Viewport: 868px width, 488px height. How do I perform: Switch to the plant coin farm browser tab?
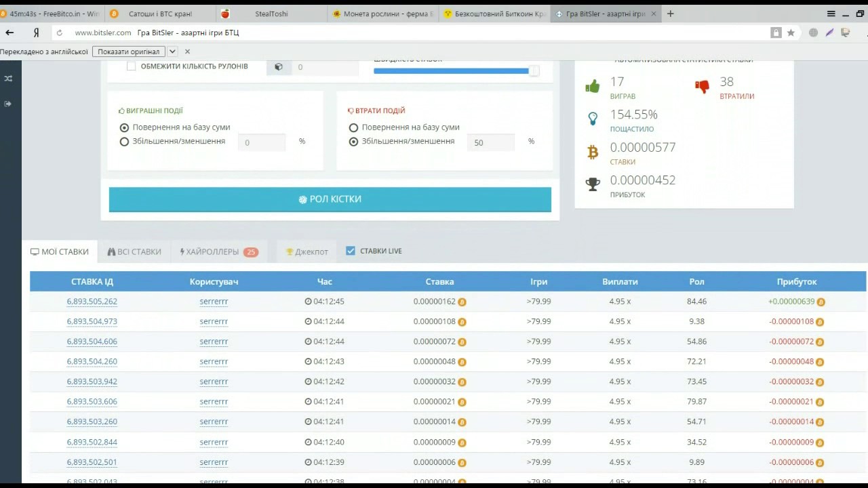pyautogui.click(x=383, y=14)
